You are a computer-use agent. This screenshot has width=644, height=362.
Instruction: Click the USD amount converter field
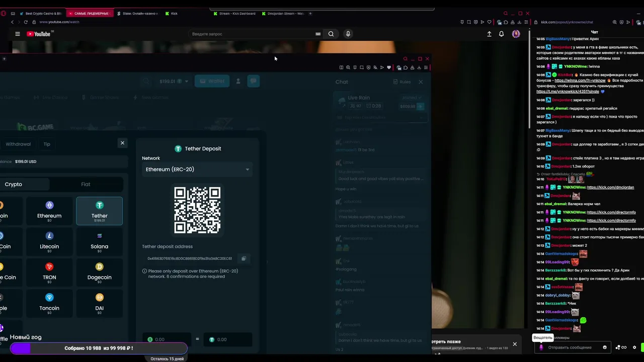point(168,339)
